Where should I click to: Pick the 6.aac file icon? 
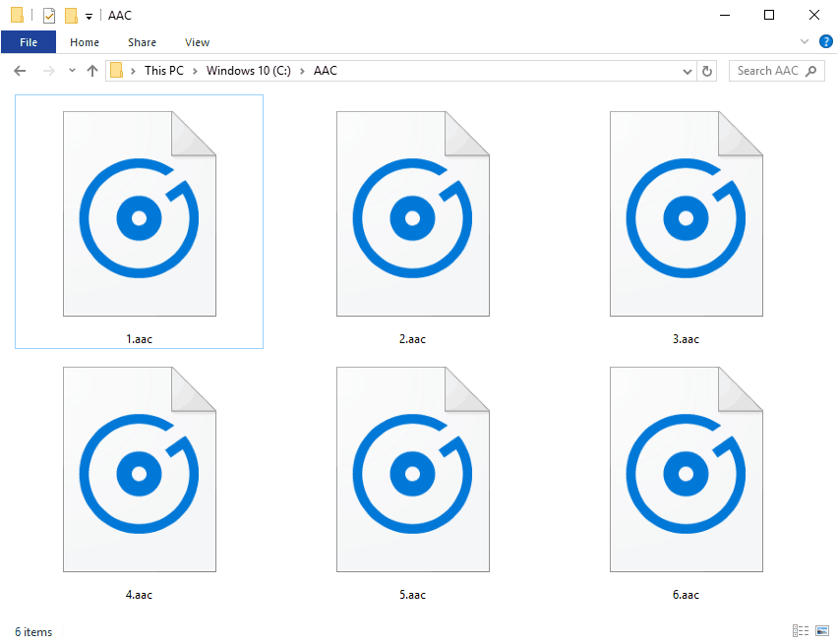[686, 470]
